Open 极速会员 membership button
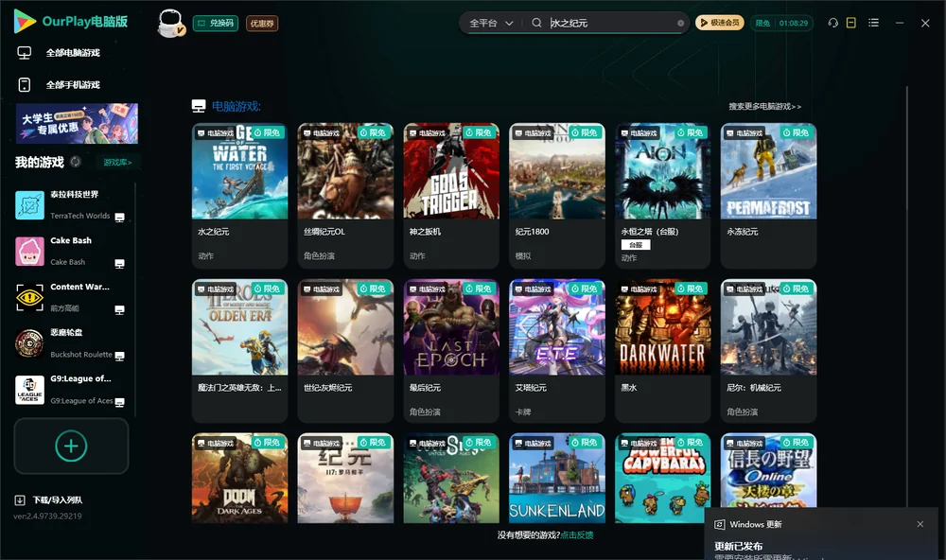Viewport: 946px width, 560px height. pyautogui.click(x=720, y=23)
